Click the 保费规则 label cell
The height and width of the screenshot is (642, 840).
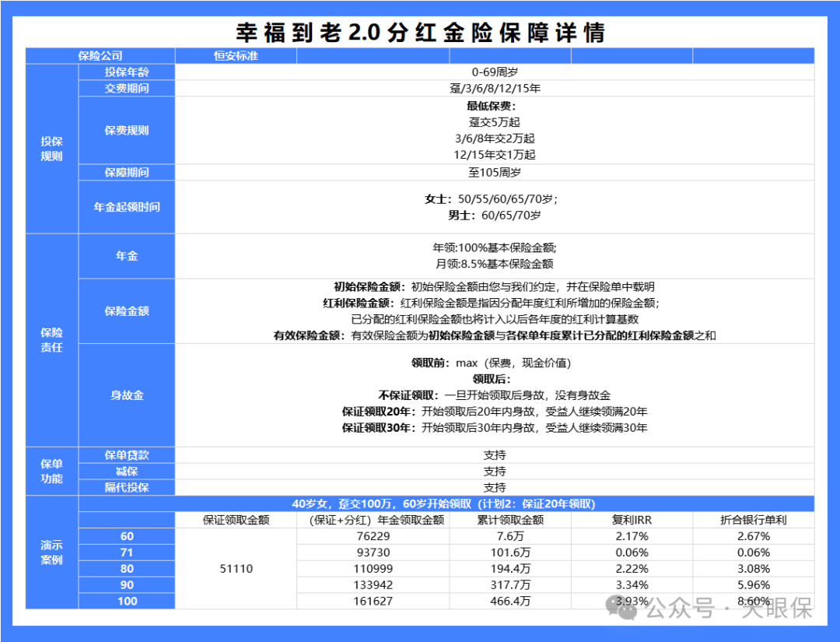coord(126,131)
